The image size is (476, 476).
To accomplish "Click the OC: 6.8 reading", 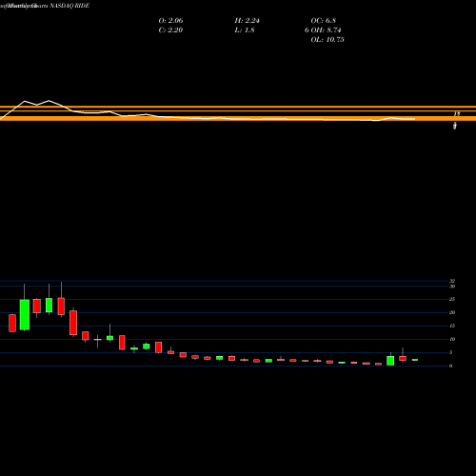I will (323, 21).
